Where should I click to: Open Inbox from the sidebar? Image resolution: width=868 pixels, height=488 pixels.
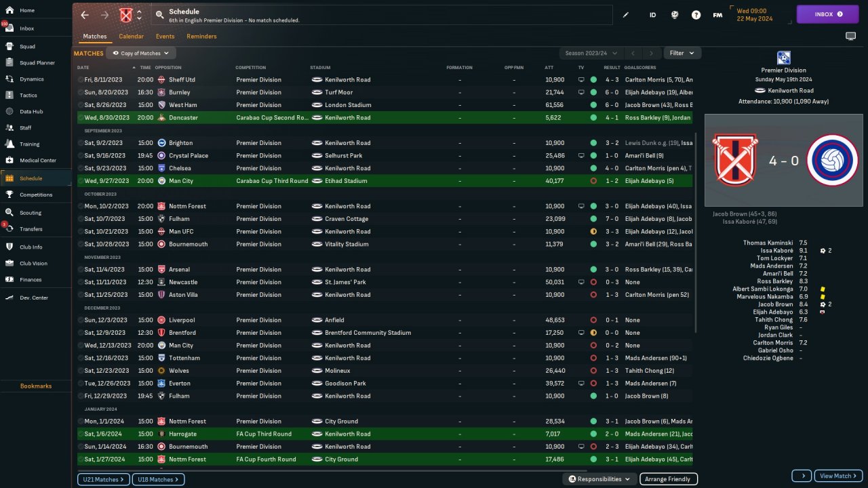pyautogui.click(x=35, y=28)
